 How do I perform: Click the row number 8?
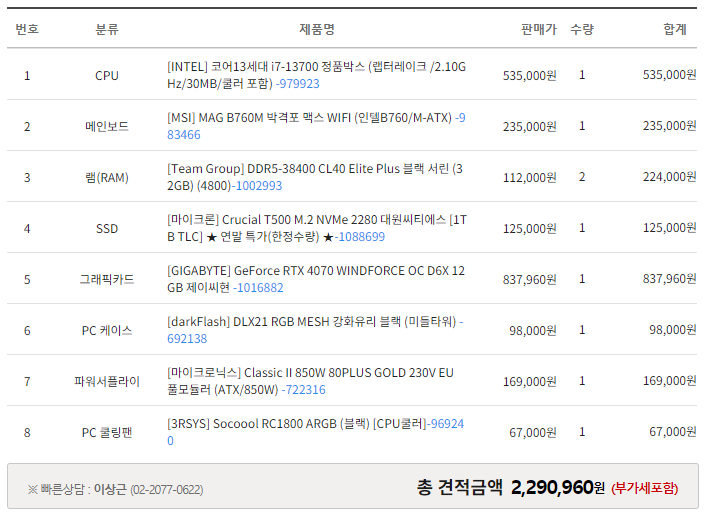pyautogui.click(x=27, y=432)
